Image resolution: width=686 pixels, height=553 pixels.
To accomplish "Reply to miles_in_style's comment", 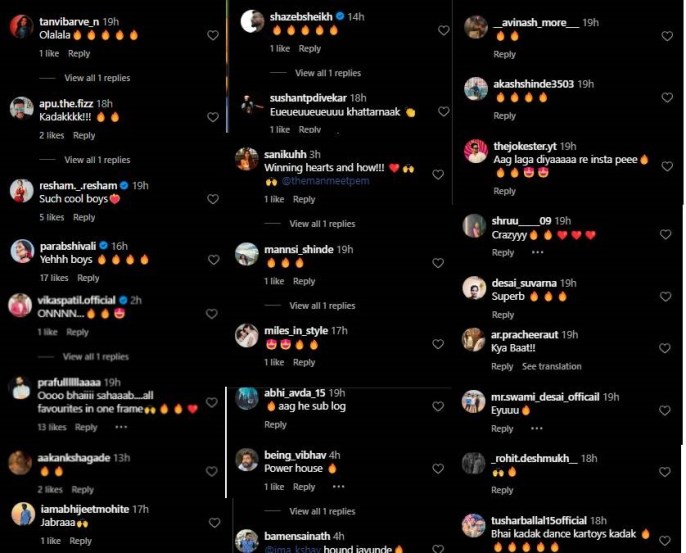I will [x=304, y=362].
